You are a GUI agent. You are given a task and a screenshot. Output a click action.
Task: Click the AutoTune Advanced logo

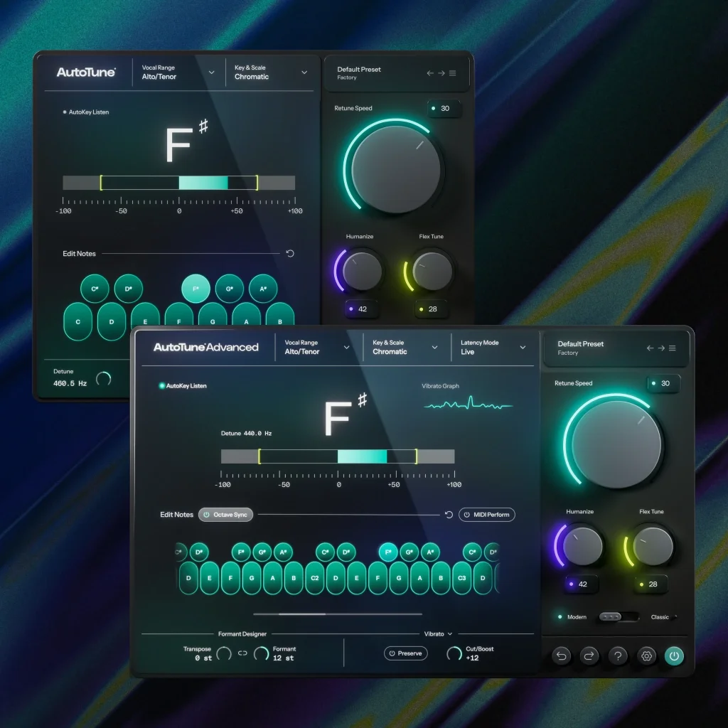205,347
